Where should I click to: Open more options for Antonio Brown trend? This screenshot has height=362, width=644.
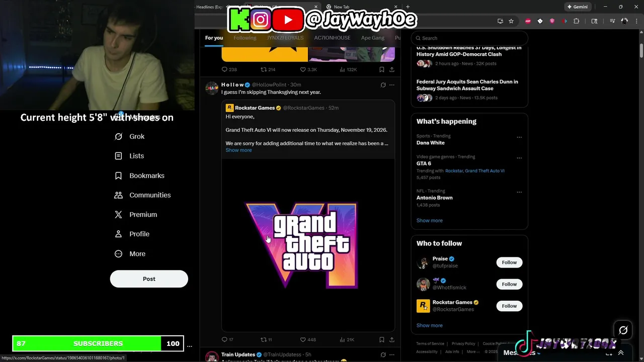[519, 192]
